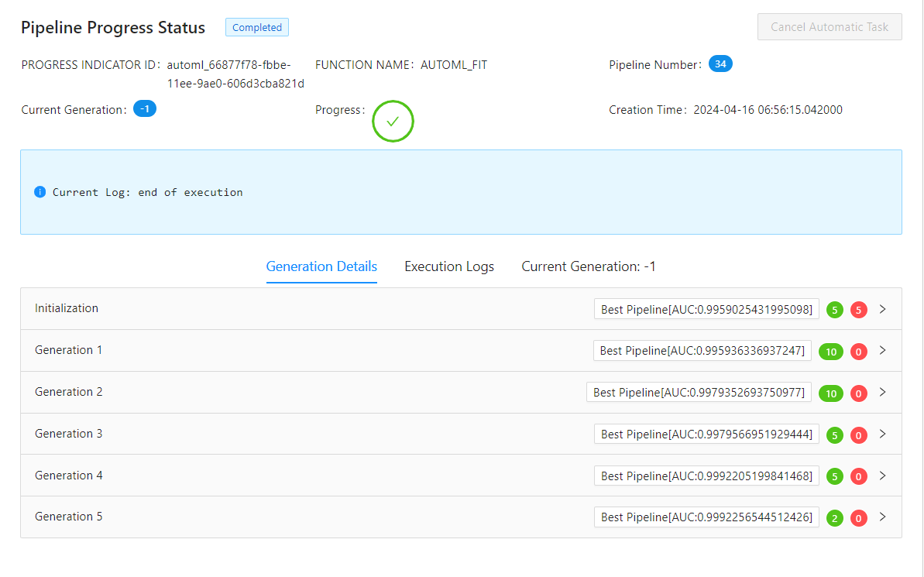
Task: Click the green progress checkmark circle
Action: pos(393,122)
